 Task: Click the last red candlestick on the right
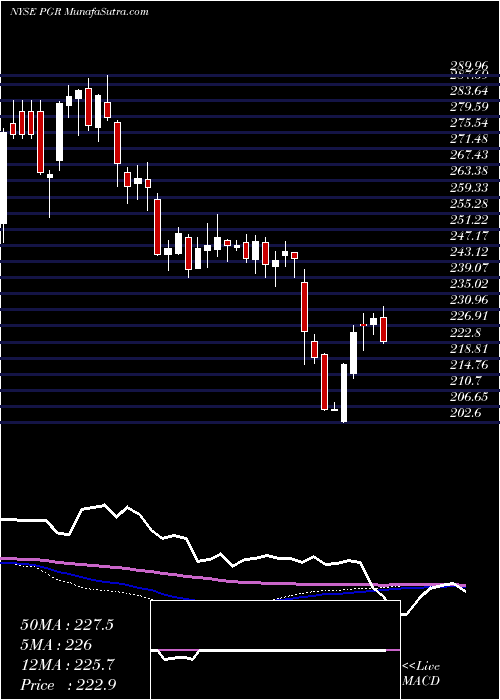[x=383, y=329]
